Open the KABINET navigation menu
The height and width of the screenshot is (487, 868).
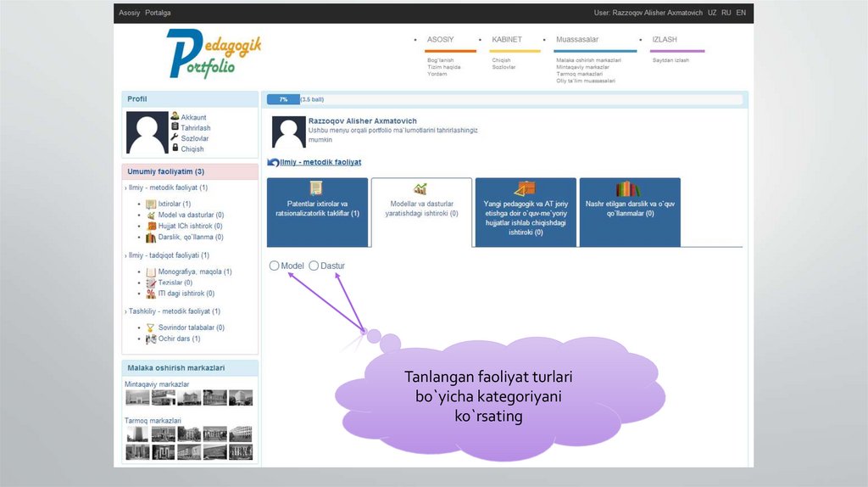pyautogui.click(x=507, y=40)
